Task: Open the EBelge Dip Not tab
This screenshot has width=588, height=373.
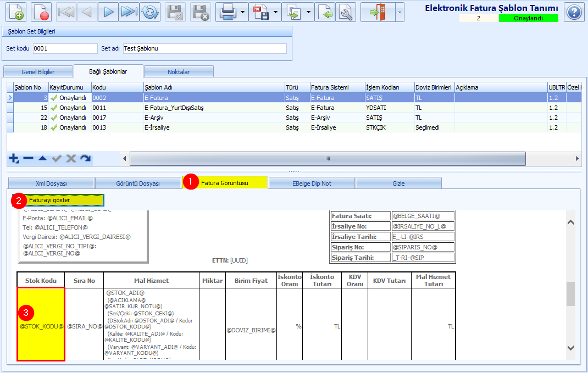Action: (312, 183)
